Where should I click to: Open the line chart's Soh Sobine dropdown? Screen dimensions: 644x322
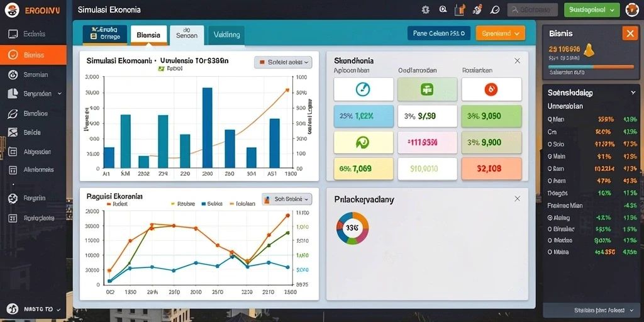point(286,199)
